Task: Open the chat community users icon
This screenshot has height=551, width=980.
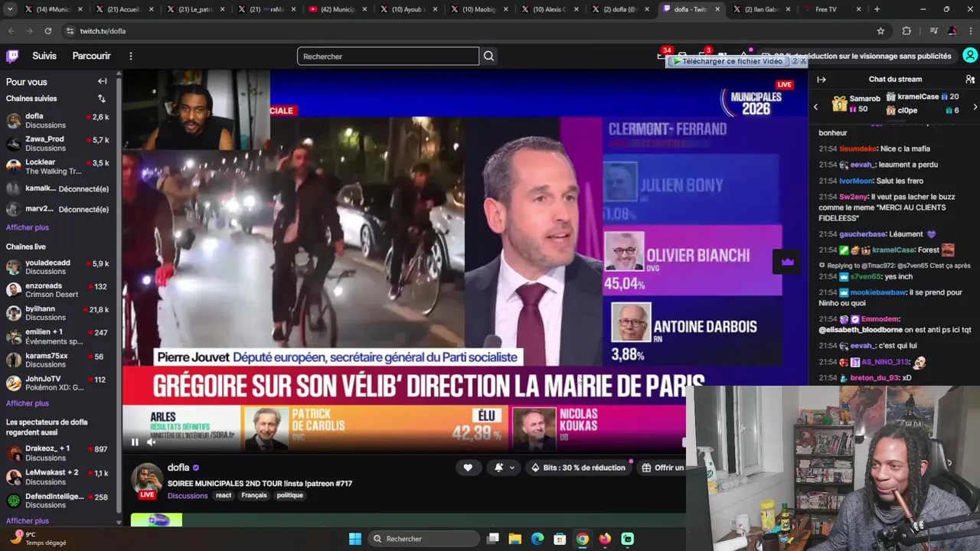Action: 970,79
